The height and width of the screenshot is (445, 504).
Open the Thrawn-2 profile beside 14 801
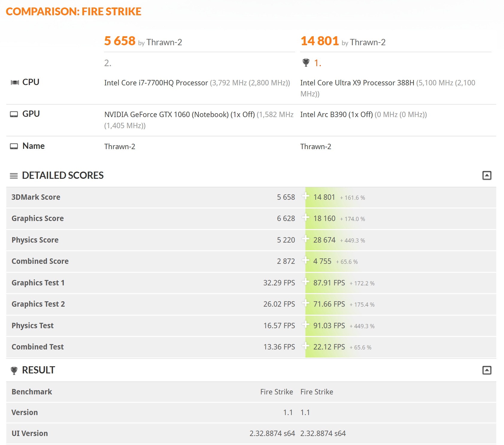(x=368, y=43)
